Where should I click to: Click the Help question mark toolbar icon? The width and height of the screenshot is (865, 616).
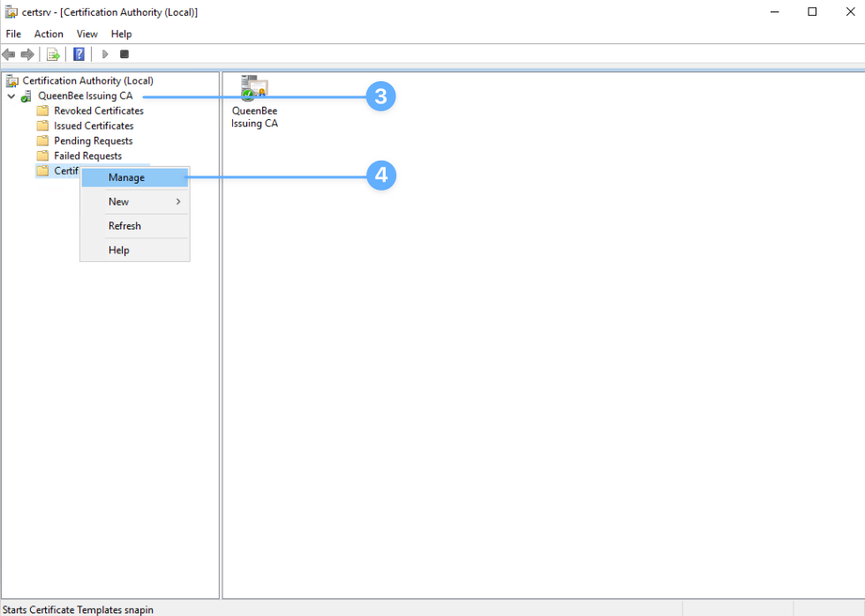coord(78,54)
